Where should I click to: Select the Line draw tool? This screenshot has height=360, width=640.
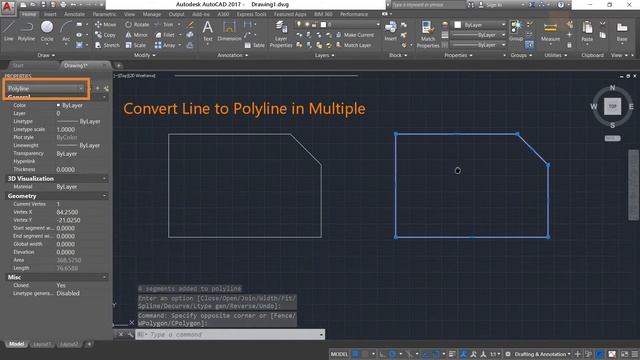[9, 31]
